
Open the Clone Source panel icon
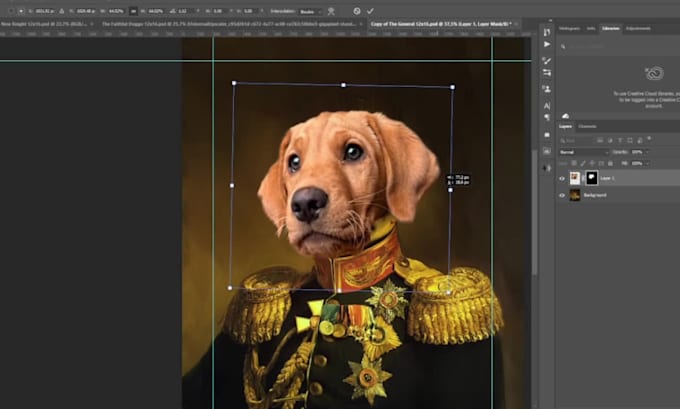coord(547,89)
